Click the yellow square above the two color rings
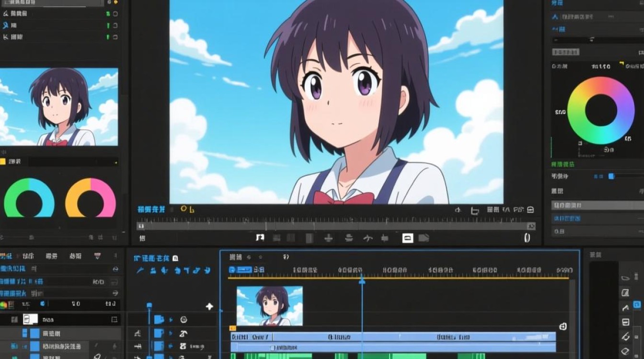Screen dimensions: 644x359 [3, 162]
